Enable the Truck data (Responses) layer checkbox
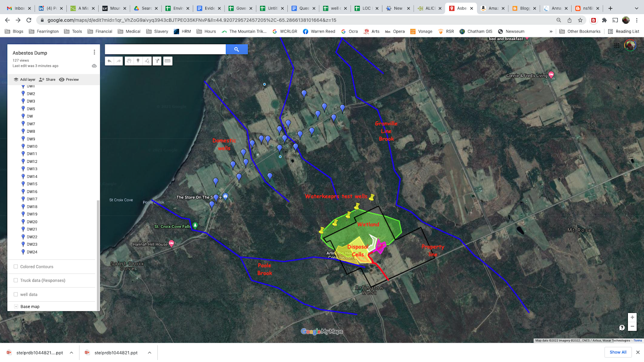Screen dimensions: 644x362 click(16, 280)
